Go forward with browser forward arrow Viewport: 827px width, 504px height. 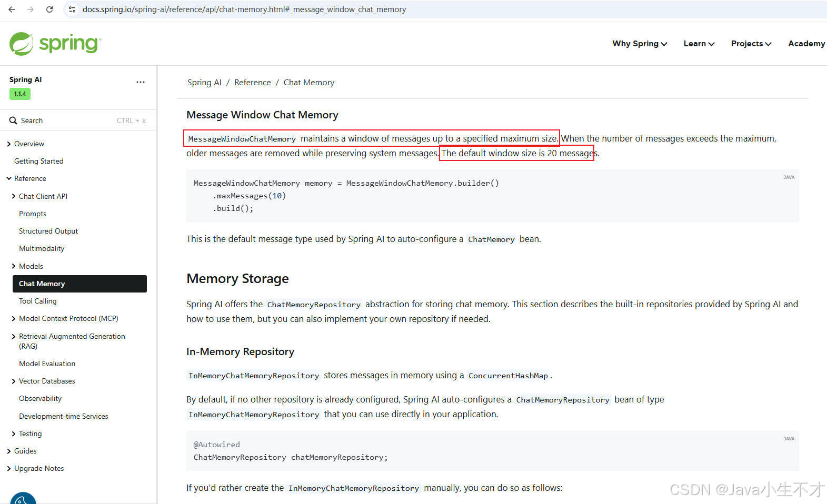(31, 9)
